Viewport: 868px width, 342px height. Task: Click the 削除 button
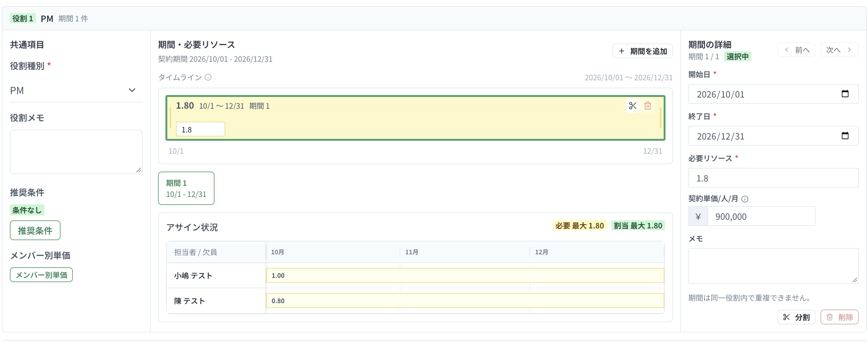coord(839,317)
